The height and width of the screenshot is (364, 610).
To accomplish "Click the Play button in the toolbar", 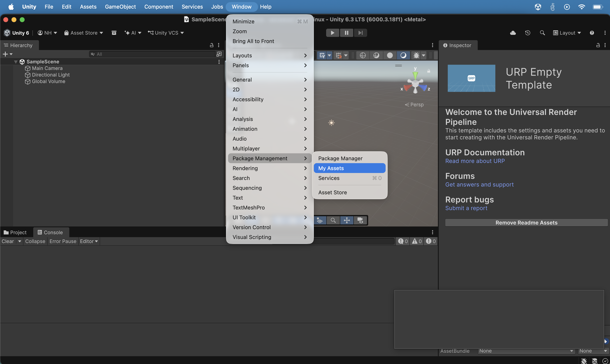I will 332,33.
